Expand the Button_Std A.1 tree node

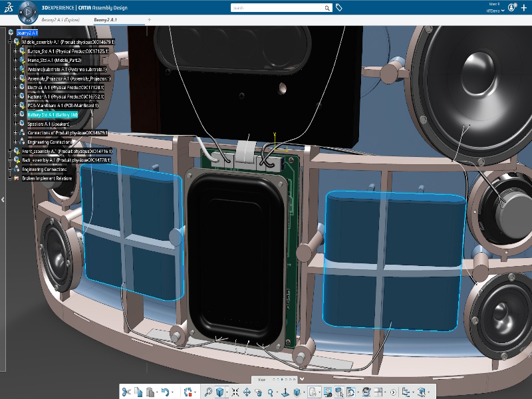(15, 51)
